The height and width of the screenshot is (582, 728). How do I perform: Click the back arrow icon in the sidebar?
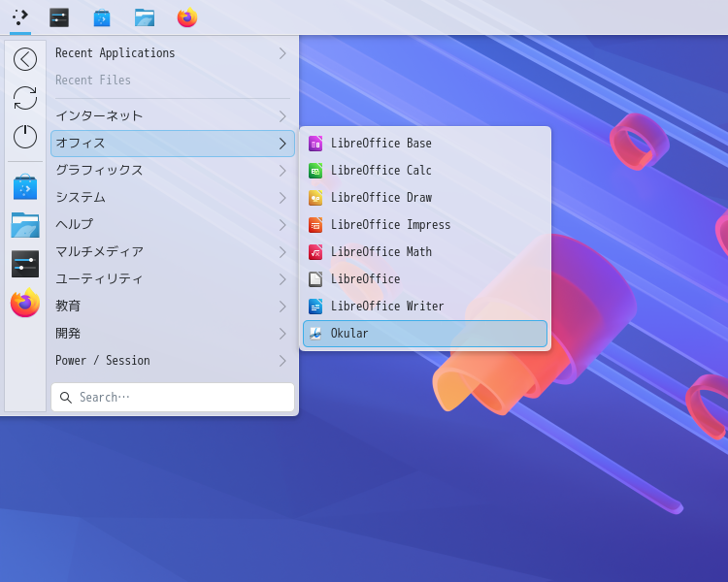(x=25, y=59)
